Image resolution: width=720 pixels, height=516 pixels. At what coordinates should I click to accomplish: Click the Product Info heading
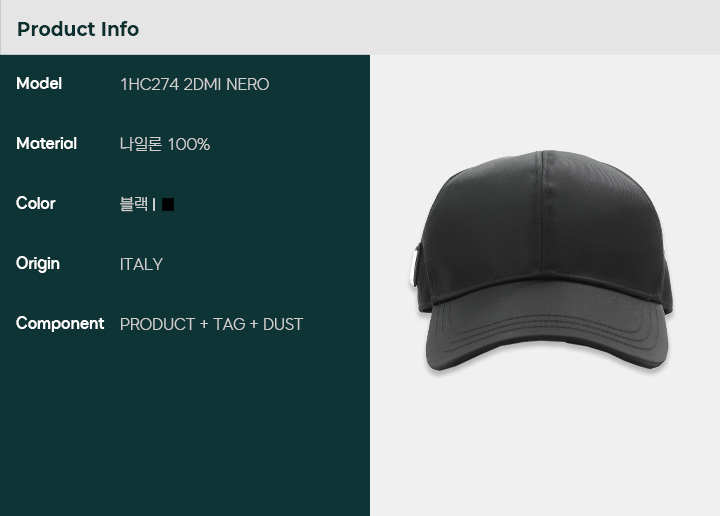78,29
